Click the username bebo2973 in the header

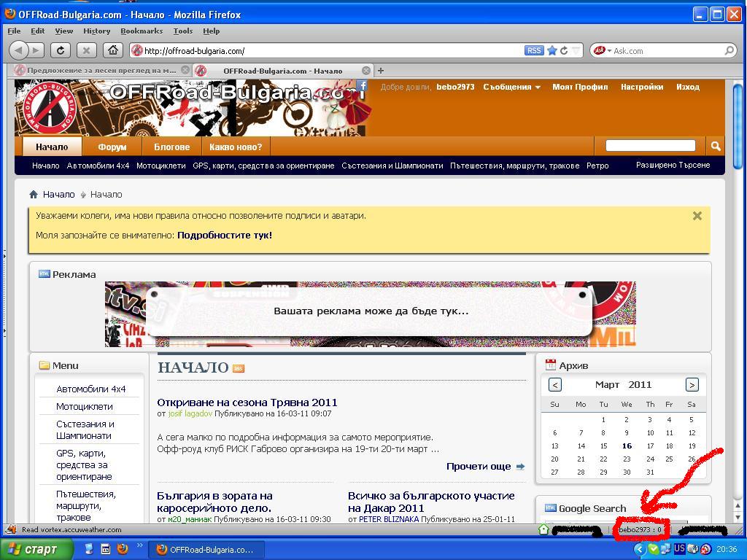(455, 87)
